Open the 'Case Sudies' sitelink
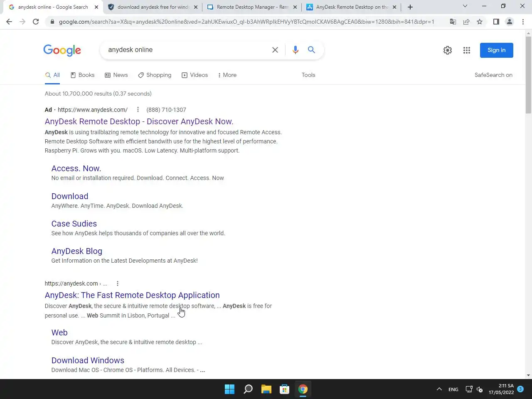 [74, 224]
